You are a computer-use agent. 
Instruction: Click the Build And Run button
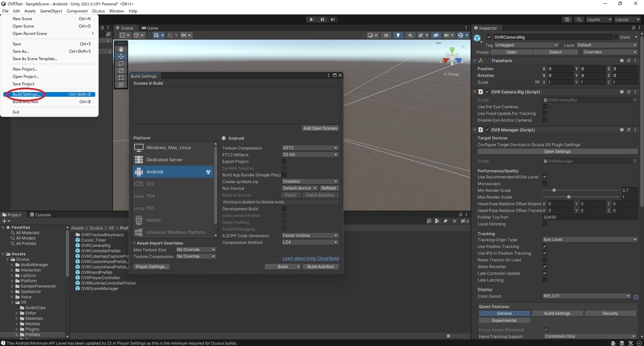tap(320, 266)
